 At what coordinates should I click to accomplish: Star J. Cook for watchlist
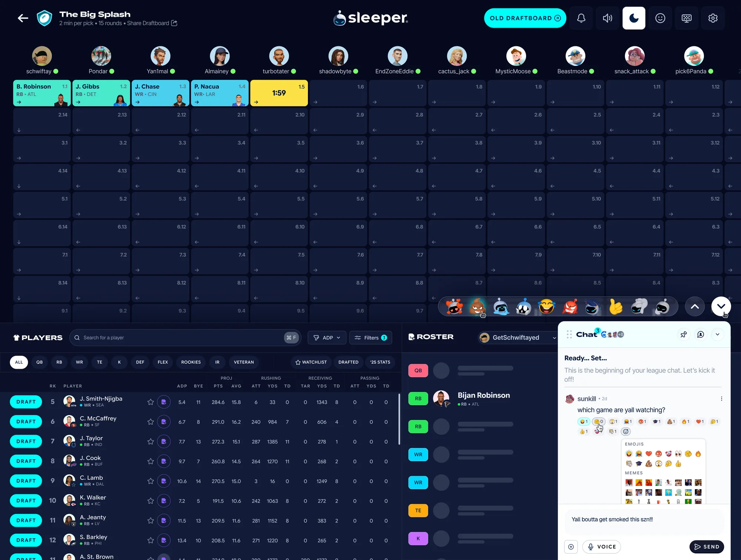[150, 461]
